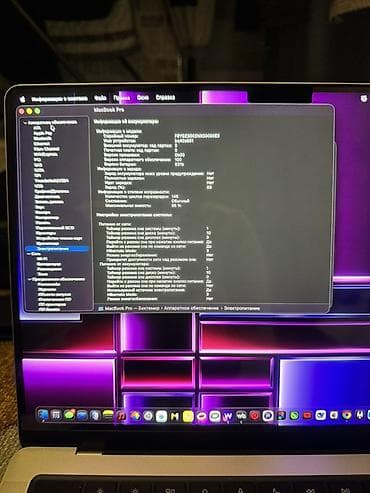Open Messages with badge in Dock

click(69, 415)
